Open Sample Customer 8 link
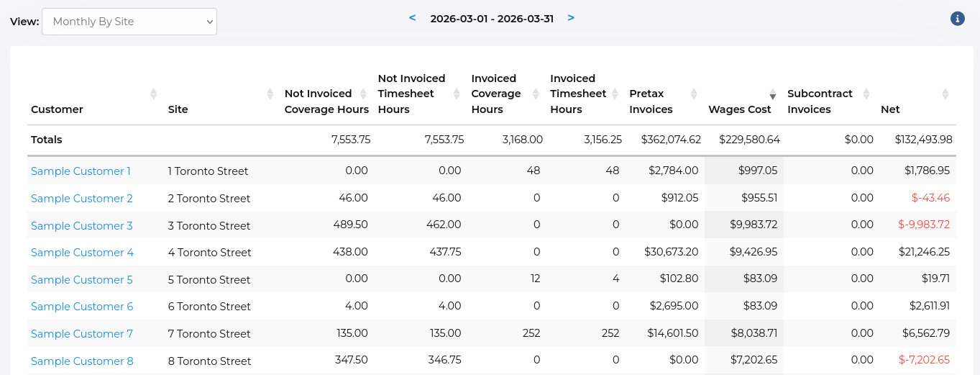Viewport: 980px width, 375px height. tap(82, 361)
